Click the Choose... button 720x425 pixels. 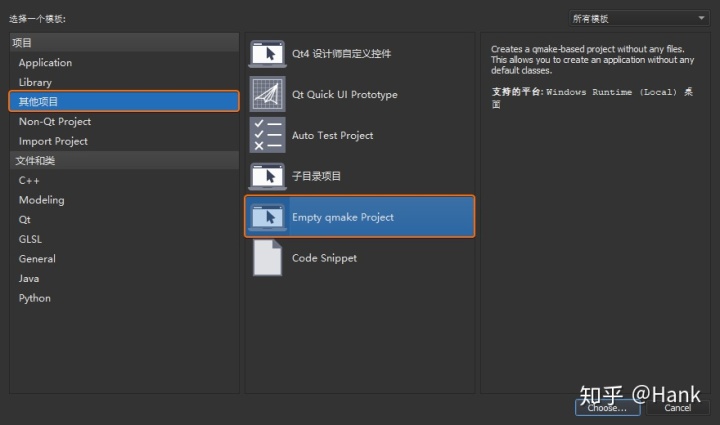tap(608, 408)
